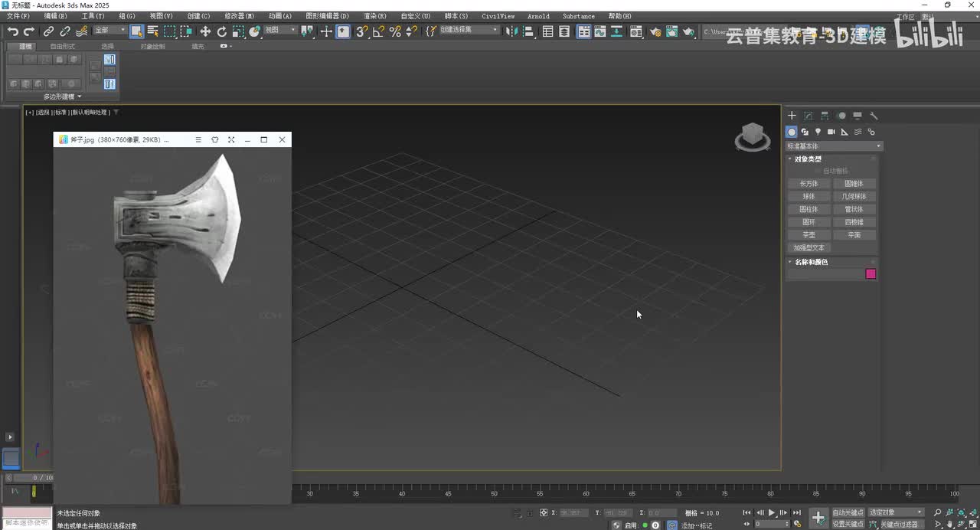The height and width of the screenshot is (530, 980).
Task: Switch to the Modify command panel tab
Action: tap(808, 116)
